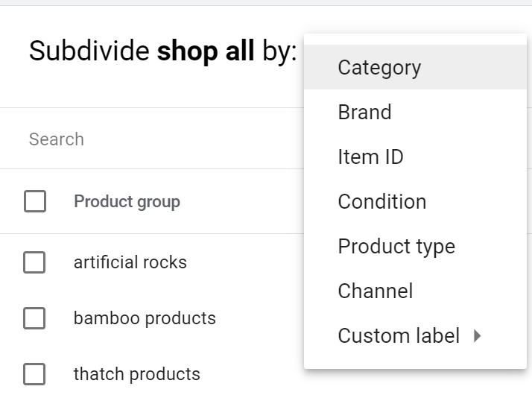Check the artificial rocks checkbox
Viewport: 532px width, 398px height.
[x=35, y=262]
